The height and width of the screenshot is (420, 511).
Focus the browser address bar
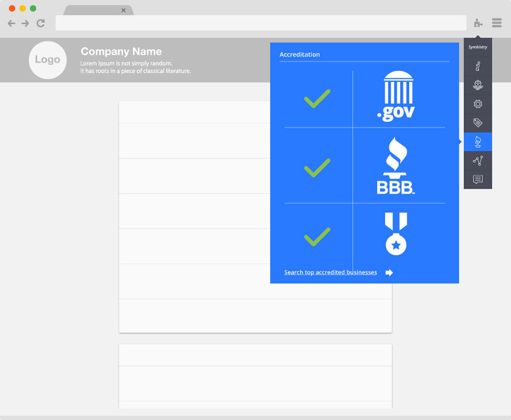pyautogui.click(x=261, y=23)
